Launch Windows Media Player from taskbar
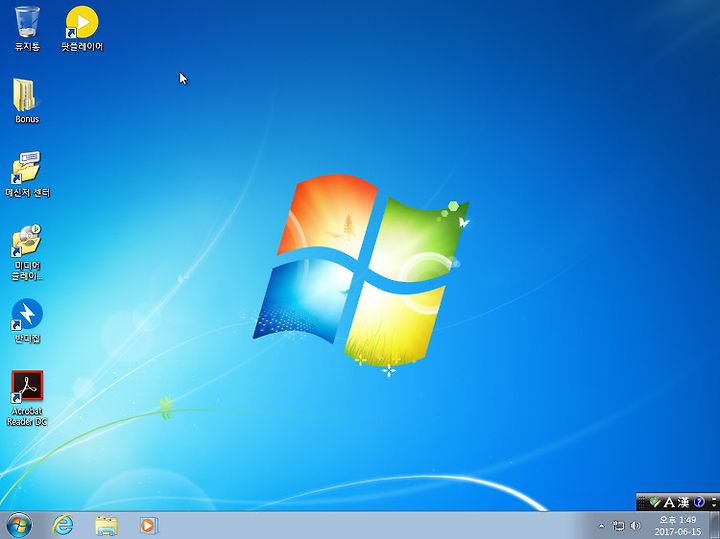Image resolution: width=720 pixels, height=539 pixels. tap(149, 525)
